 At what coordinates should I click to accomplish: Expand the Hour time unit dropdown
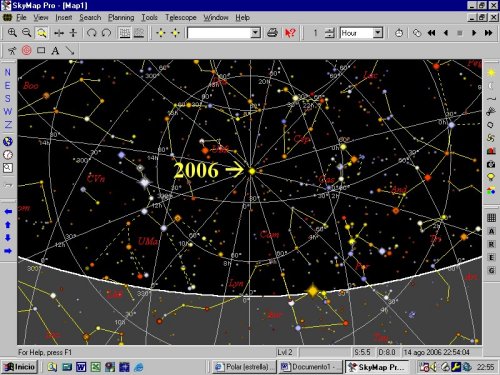(378, 33)
